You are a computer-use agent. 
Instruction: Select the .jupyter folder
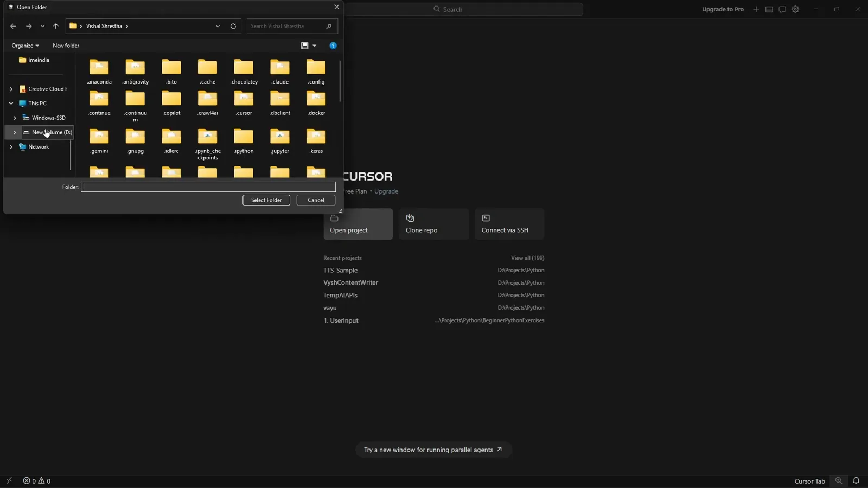(x=280, y=141)
